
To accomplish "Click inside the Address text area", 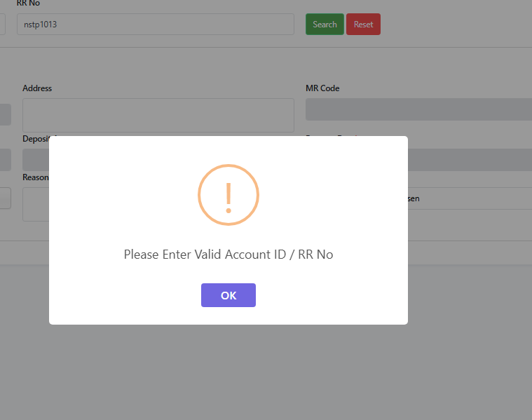I will [158, 115].
